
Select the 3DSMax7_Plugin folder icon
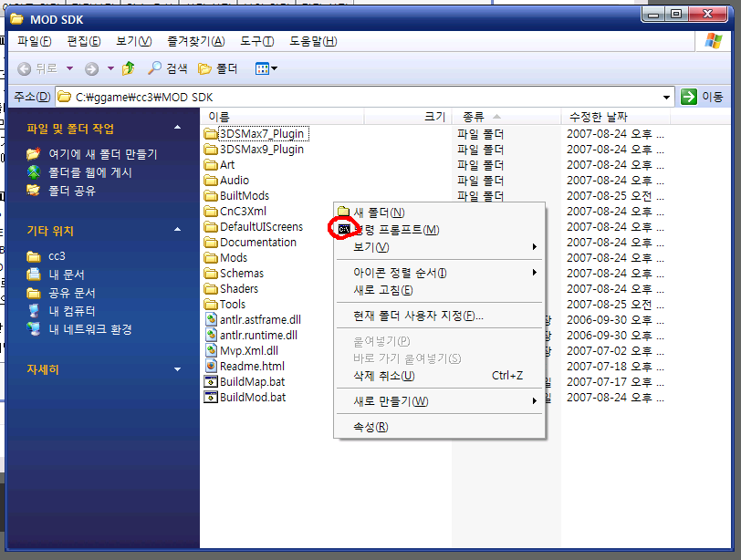tap(211, 134)
